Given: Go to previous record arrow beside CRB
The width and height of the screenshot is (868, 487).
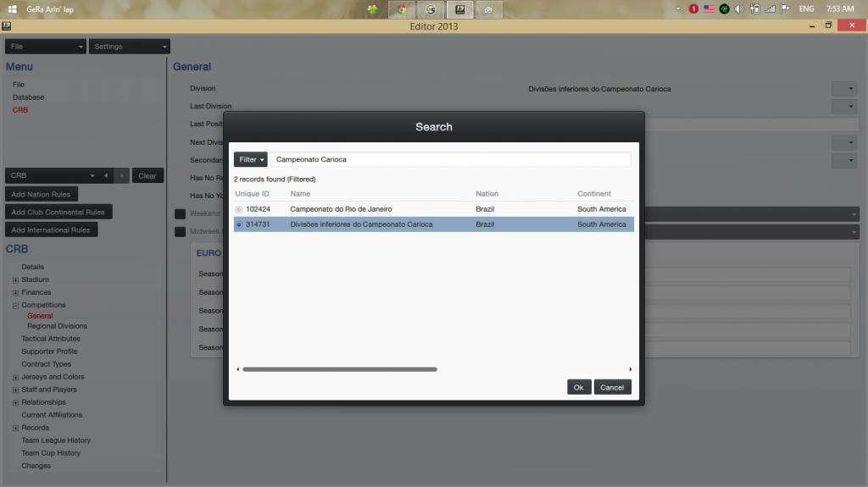Looking at the screenshot, I should [106, 175].
